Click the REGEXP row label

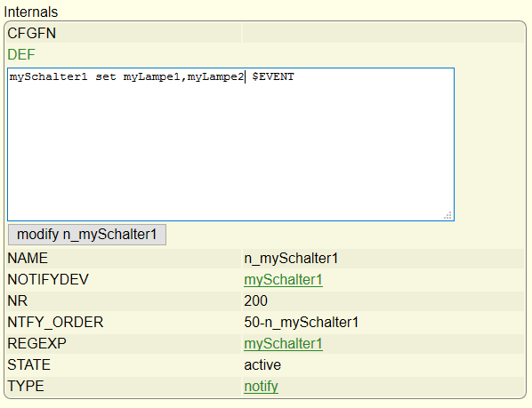click(36, 344)
